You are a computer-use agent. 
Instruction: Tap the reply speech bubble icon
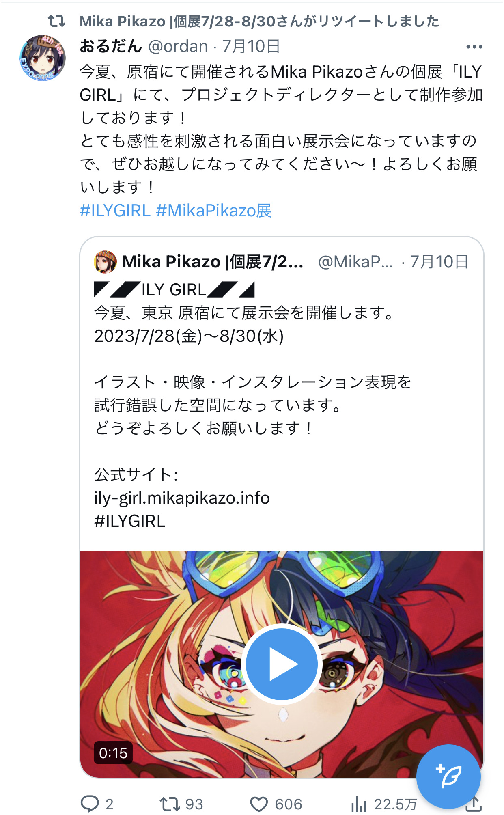[x=90, y=804]
